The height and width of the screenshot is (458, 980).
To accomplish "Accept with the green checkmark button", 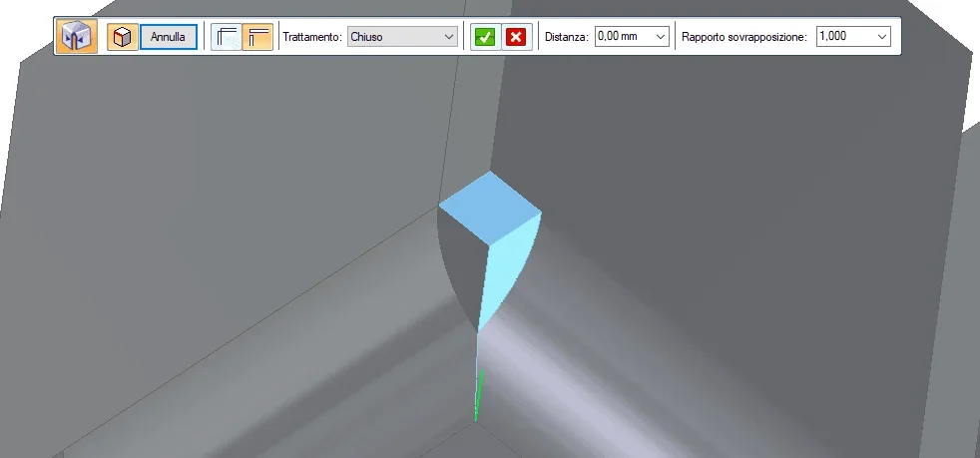I will (x=485, y=37).
